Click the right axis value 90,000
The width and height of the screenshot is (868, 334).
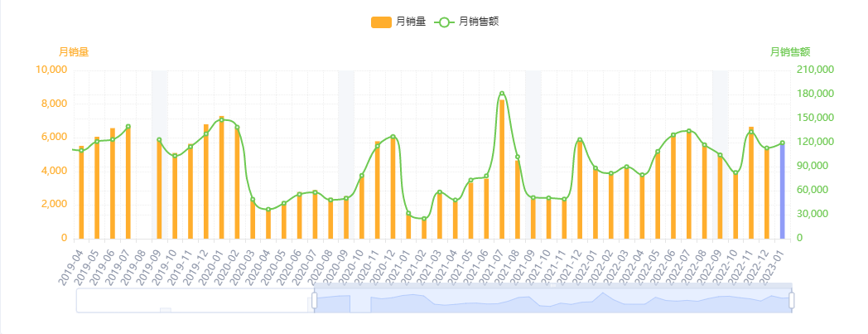click(x=812, y=166)
